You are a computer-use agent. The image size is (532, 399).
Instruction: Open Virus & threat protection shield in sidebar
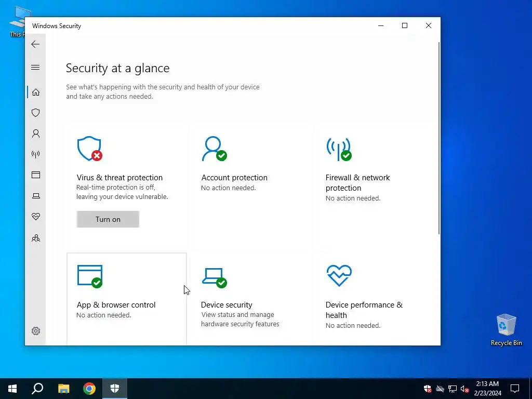click(36, 113)
